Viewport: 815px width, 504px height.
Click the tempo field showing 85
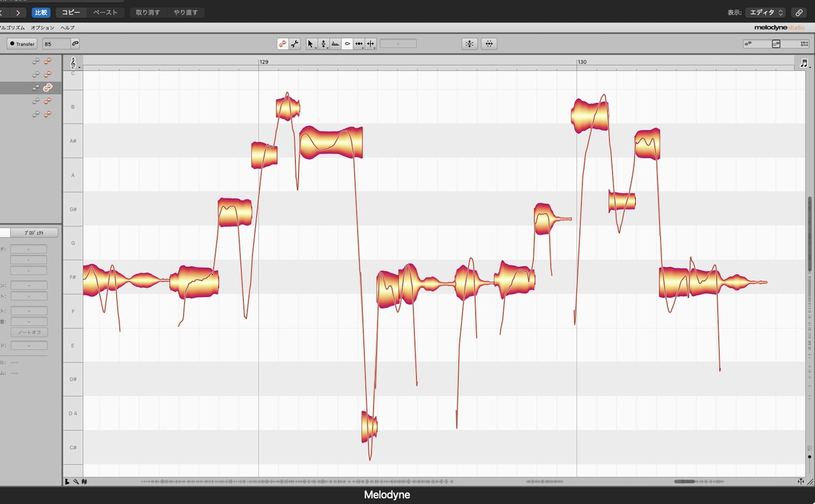[56, 44]
